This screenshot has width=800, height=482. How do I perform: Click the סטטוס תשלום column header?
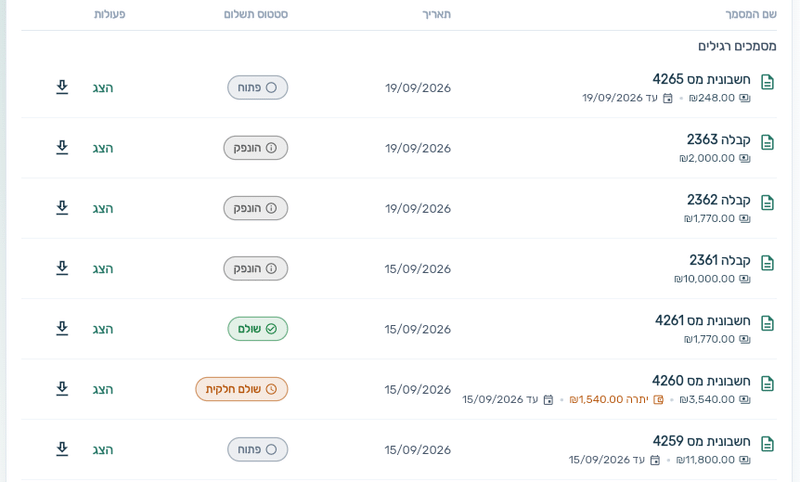point(256,14)
